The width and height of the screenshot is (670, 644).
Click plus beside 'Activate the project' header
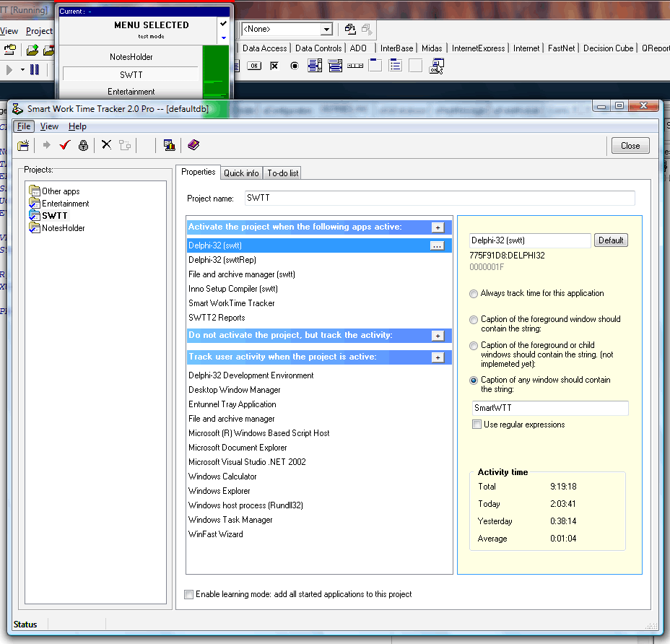[437, 227]
